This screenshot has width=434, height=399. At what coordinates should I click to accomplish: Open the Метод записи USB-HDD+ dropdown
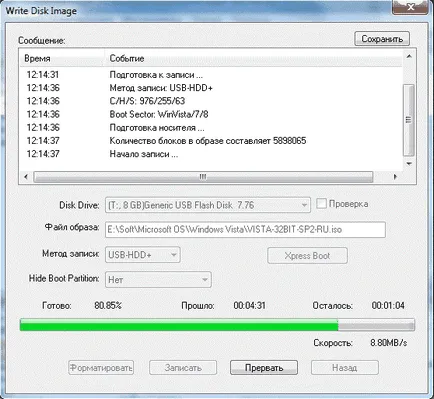click(143, 255)
